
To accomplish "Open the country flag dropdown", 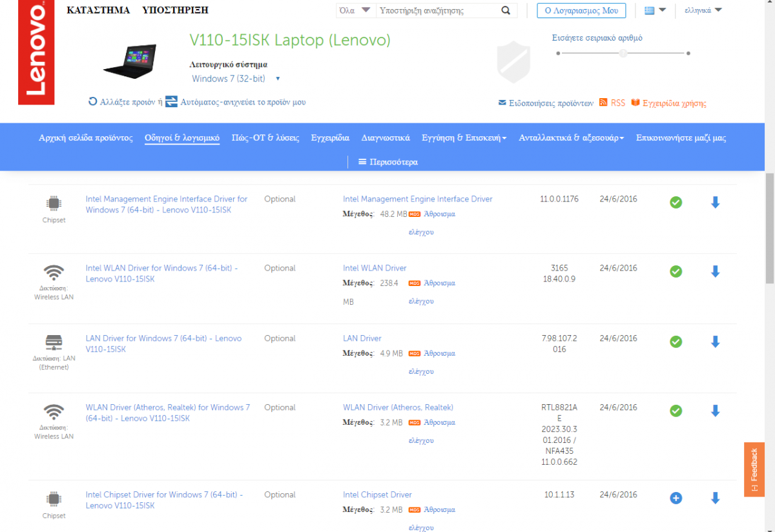I will (655, 10).
